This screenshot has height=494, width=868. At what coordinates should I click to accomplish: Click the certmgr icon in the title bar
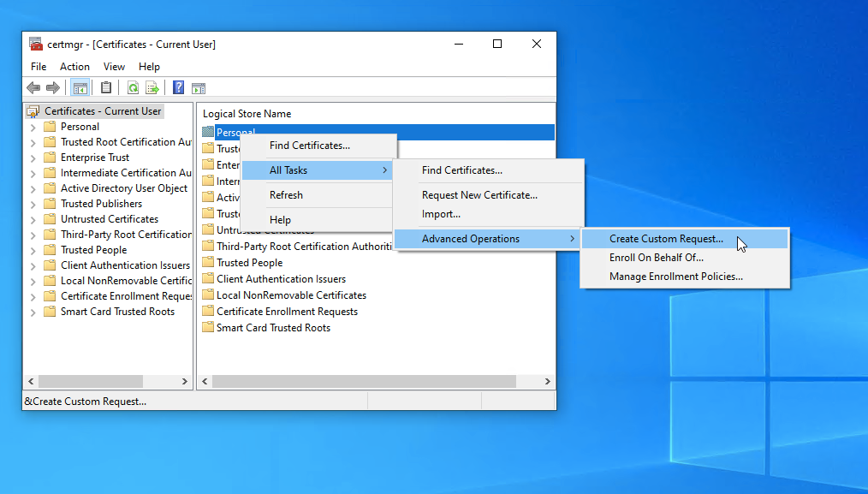coord(35,43)
